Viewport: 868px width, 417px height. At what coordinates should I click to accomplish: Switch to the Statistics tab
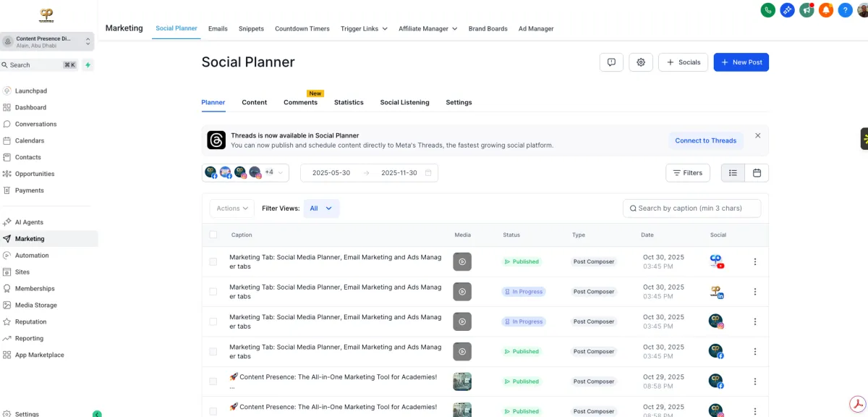coord(349,103)
